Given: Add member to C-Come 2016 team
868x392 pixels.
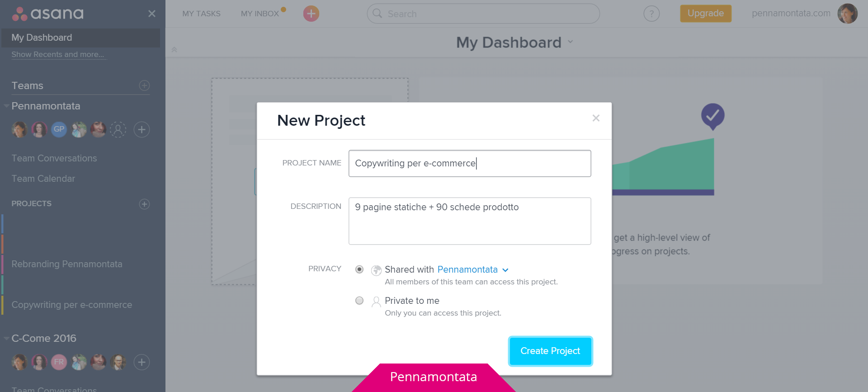Looking at the screenshot, I should coord(142,362).
